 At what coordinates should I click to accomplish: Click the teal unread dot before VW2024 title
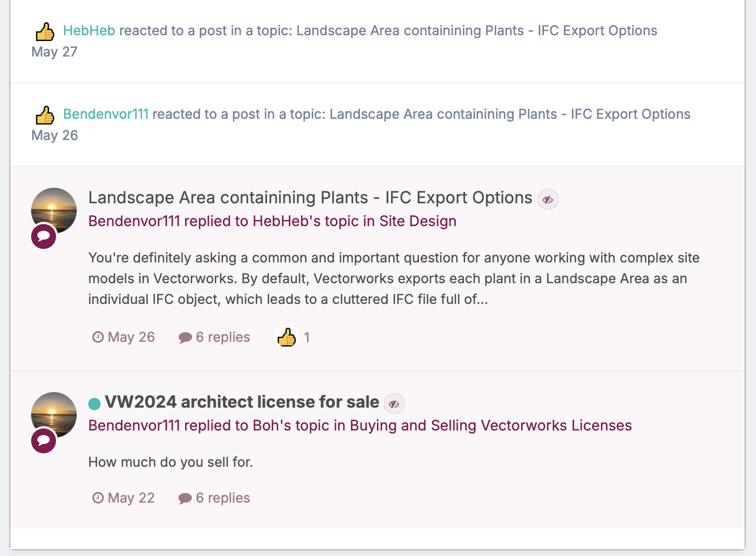94,404
